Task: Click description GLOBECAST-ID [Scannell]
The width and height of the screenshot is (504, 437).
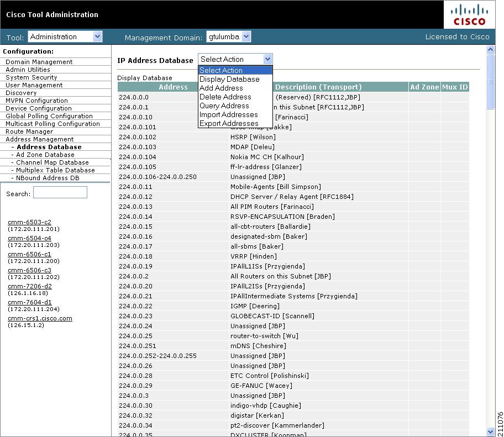Action: click(x=272, y=316)
